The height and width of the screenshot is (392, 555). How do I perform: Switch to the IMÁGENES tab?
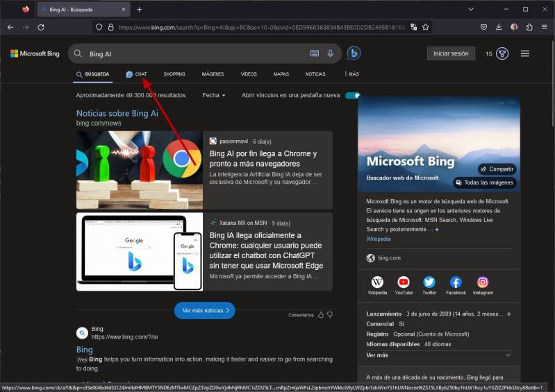click(x=213, y=74)
